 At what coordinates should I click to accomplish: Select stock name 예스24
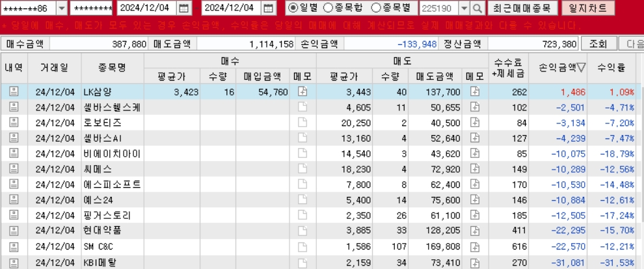tap(98, 200)
